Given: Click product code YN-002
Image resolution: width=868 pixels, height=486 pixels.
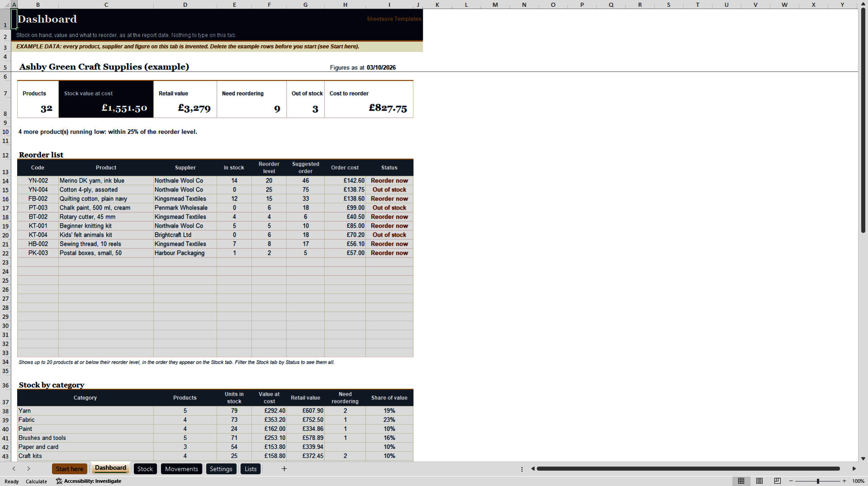Looking at the screenshot, I should pyautogui.click(x=38, y=181).
